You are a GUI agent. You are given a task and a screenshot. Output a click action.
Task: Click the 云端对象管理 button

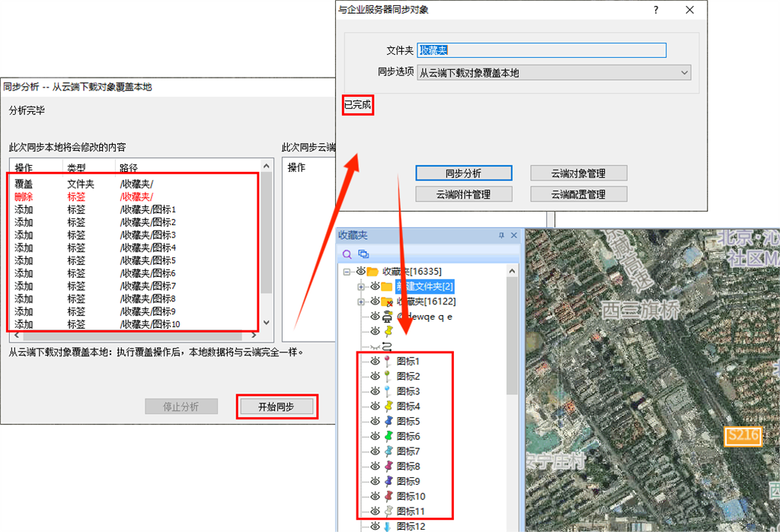(578, 174)
